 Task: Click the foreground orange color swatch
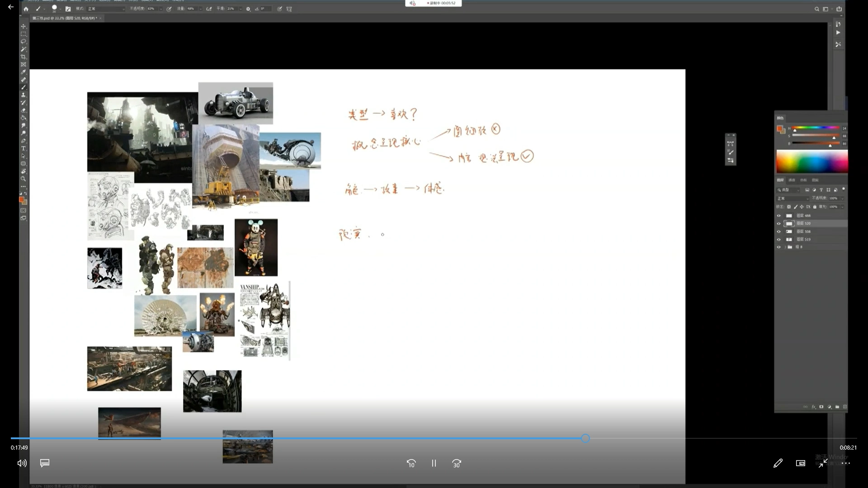(x=21, y=199)
